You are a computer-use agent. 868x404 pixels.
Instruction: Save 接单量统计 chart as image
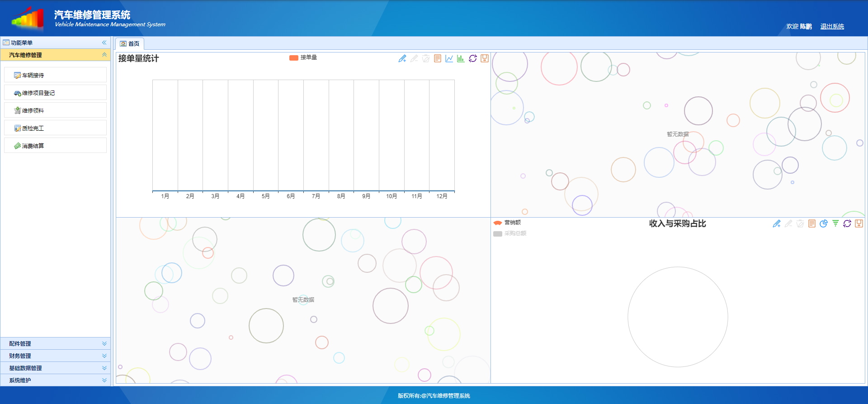485,58
